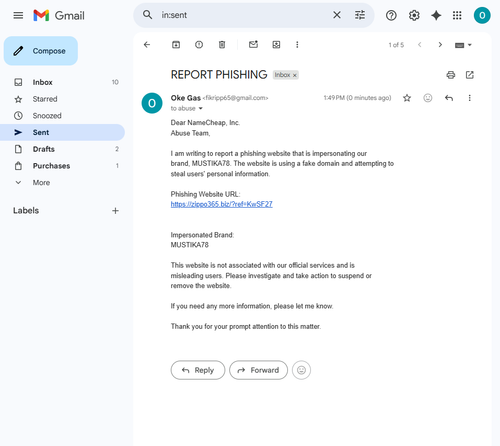
Task: Open the Google apps grid
Action: (457, 15)
